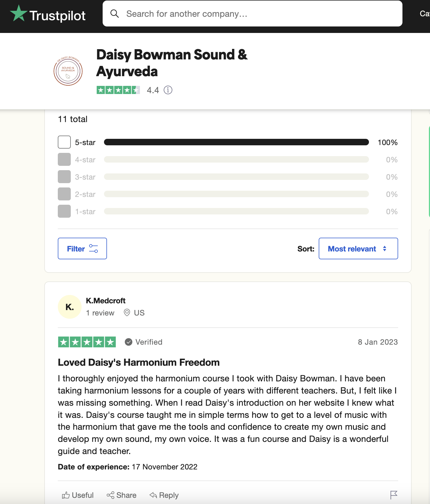Open K.Medcroft's reviewer profile name
Screen dimensions: 430x504
click(106, 301)
